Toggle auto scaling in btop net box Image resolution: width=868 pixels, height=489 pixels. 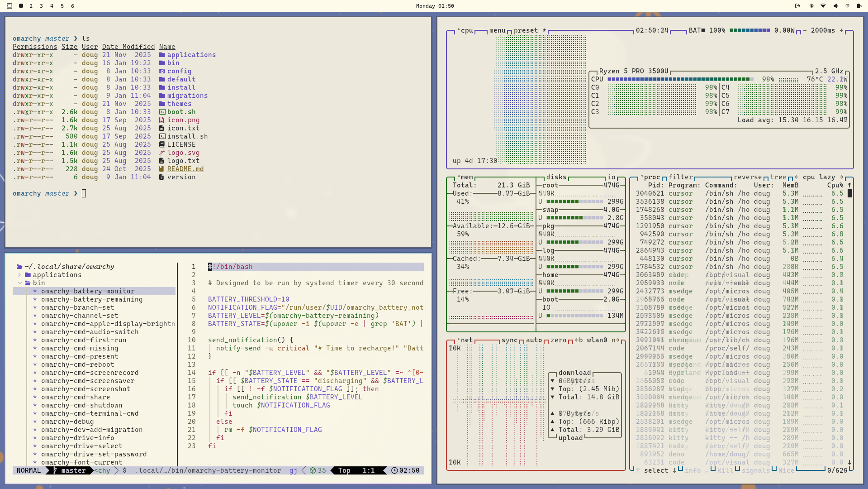coord(534,340)
